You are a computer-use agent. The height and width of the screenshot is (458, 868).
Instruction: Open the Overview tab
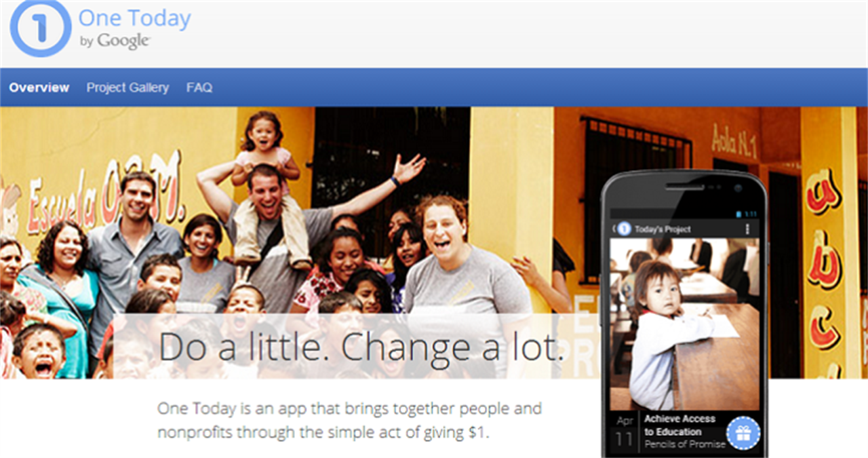(39, 88)
